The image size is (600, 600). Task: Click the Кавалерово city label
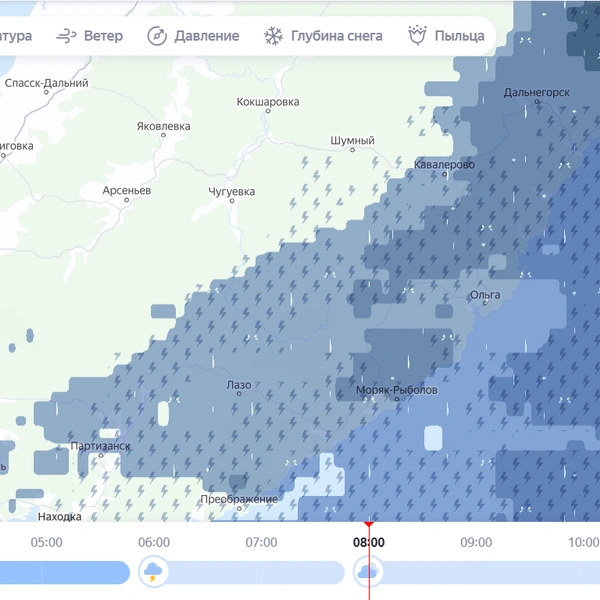444,165
